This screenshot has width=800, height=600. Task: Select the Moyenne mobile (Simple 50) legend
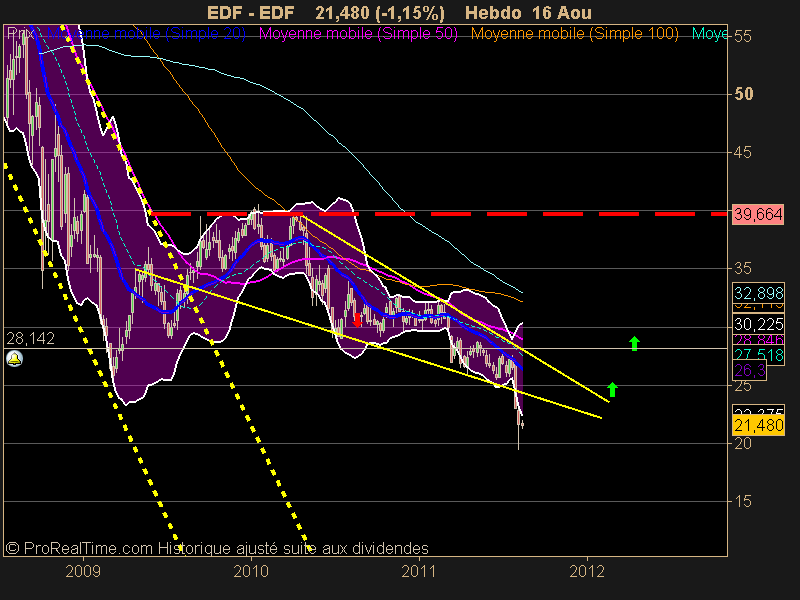click(358, 34)
